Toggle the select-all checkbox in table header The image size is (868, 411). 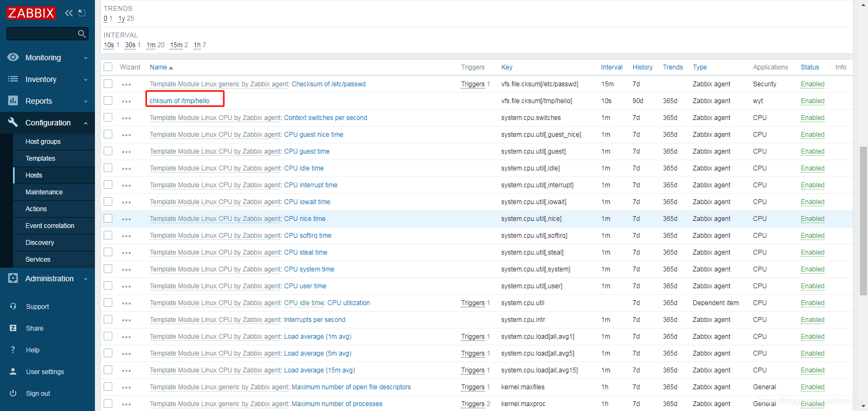click(x=108, y=67)
